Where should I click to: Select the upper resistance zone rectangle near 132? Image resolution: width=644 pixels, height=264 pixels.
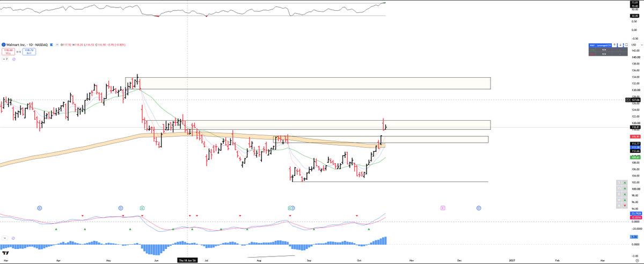point(308,83)
